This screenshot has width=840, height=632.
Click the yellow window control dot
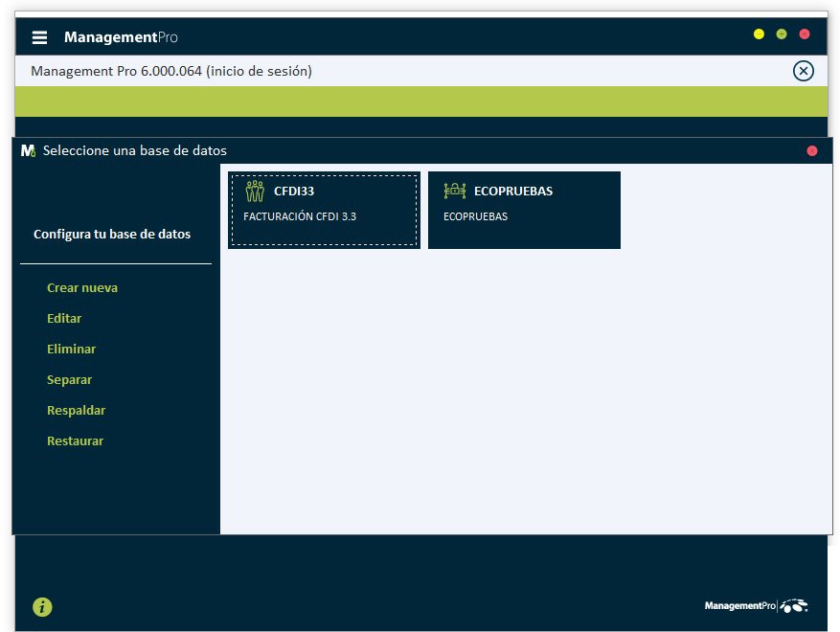click(x=759, y=34)
